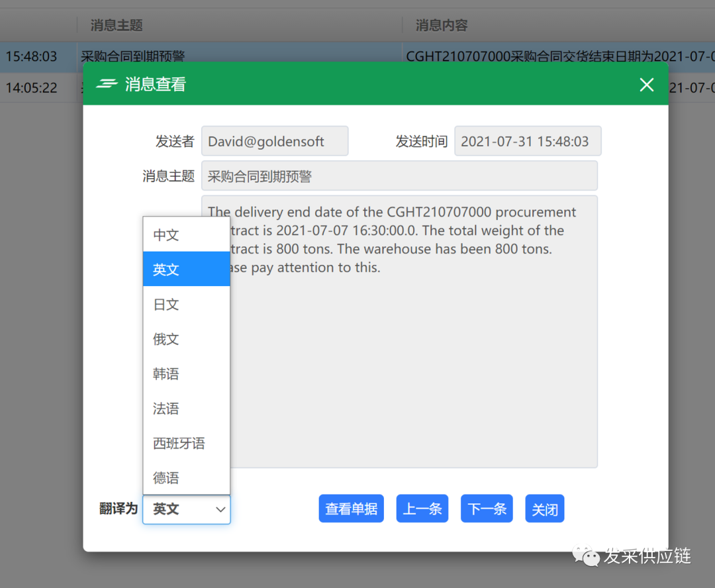
Task: Click the 上一条 button to view previous message
Action: coord(422,509)
